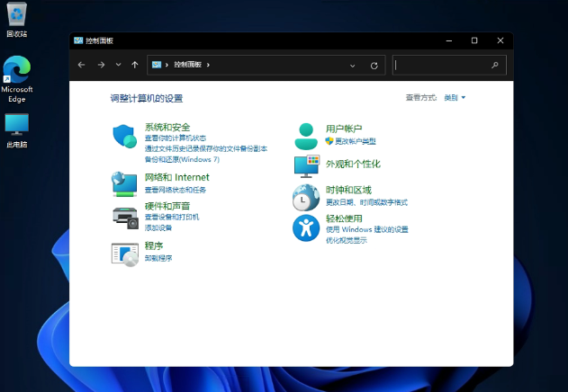The width and height of the screenshot is (568, 392).
Task: Go up one folder level
Action: tap(135, 65)
